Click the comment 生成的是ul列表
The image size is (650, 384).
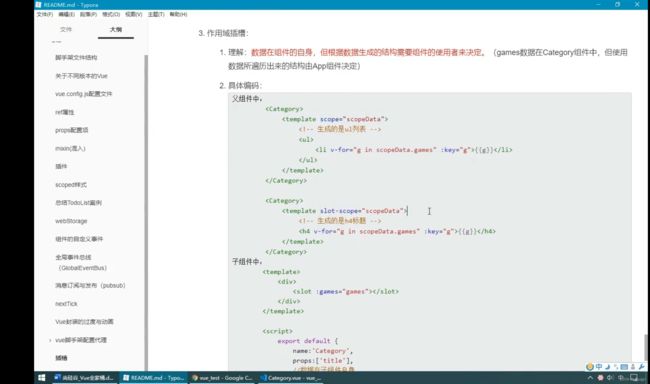coord(340,129)
